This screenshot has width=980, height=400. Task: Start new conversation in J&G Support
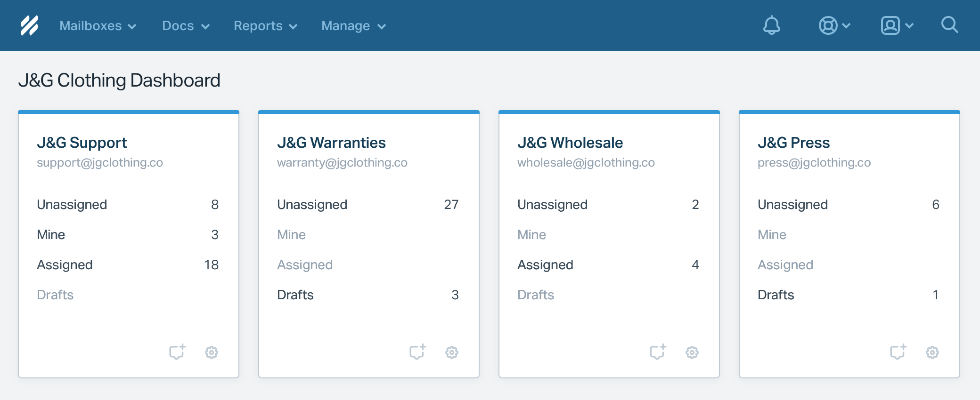[x=177, y=352]
